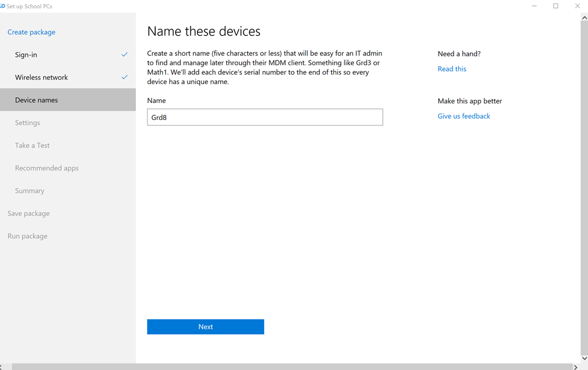
Task: Select the Device names step
Action: (36, 100)
